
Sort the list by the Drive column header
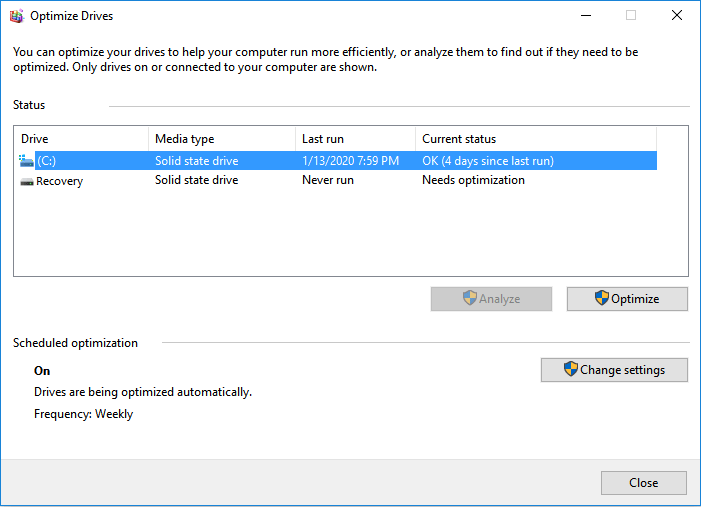pos(80,139)
